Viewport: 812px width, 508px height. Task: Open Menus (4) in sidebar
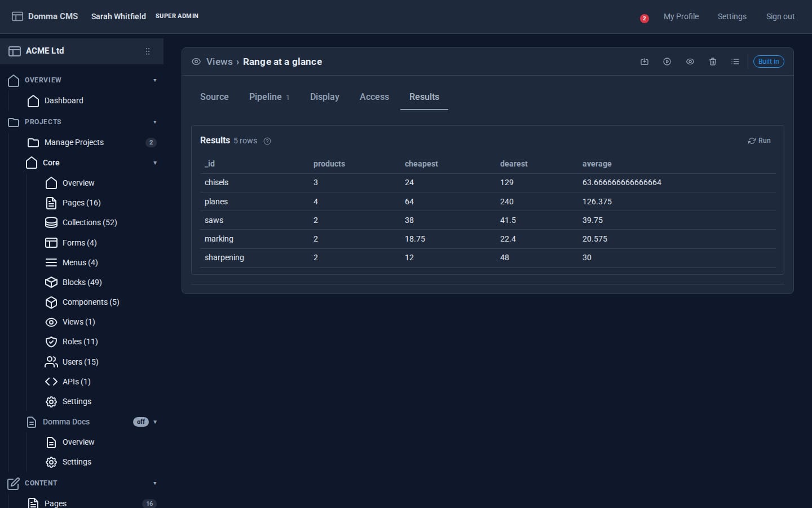pos(80,262)
